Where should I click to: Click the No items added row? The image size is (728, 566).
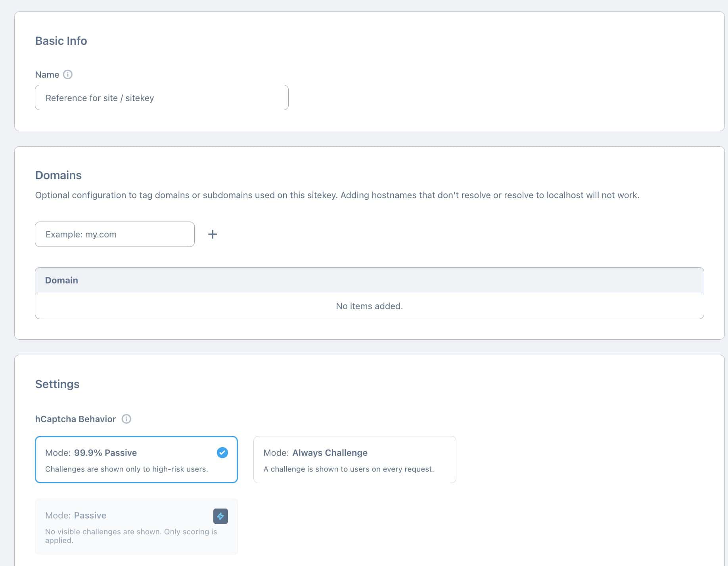369,306
